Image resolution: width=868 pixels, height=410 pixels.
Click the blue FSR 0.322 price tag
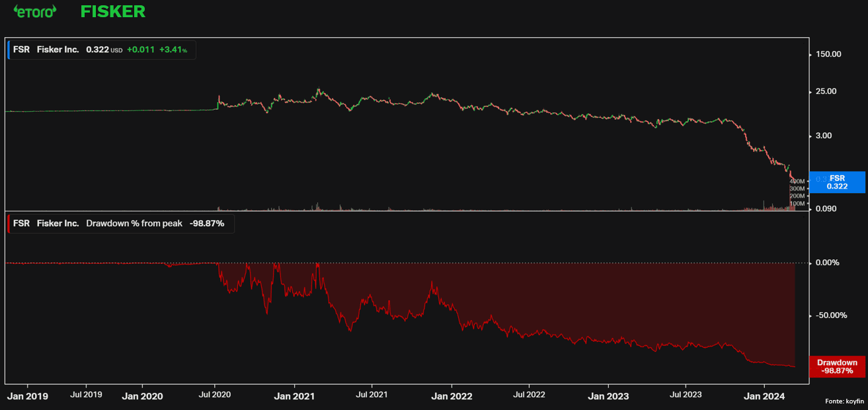click(x=837, y=182)
